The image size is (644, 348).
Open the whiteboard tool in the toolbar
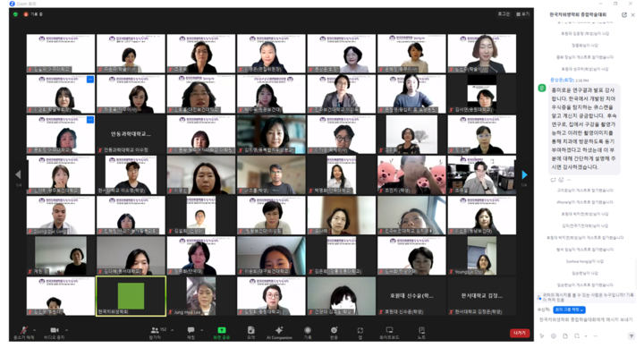(x=389, y=333)
